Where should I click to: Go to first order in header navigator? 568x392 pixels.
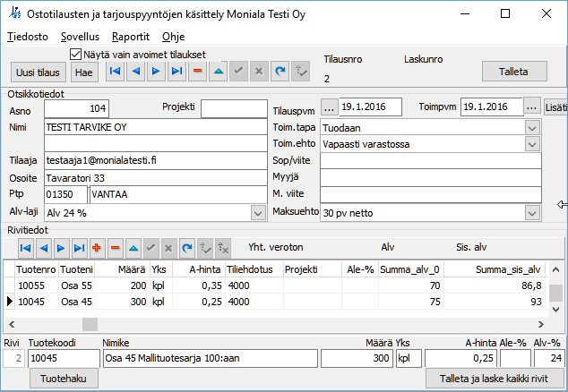point(116,71)
